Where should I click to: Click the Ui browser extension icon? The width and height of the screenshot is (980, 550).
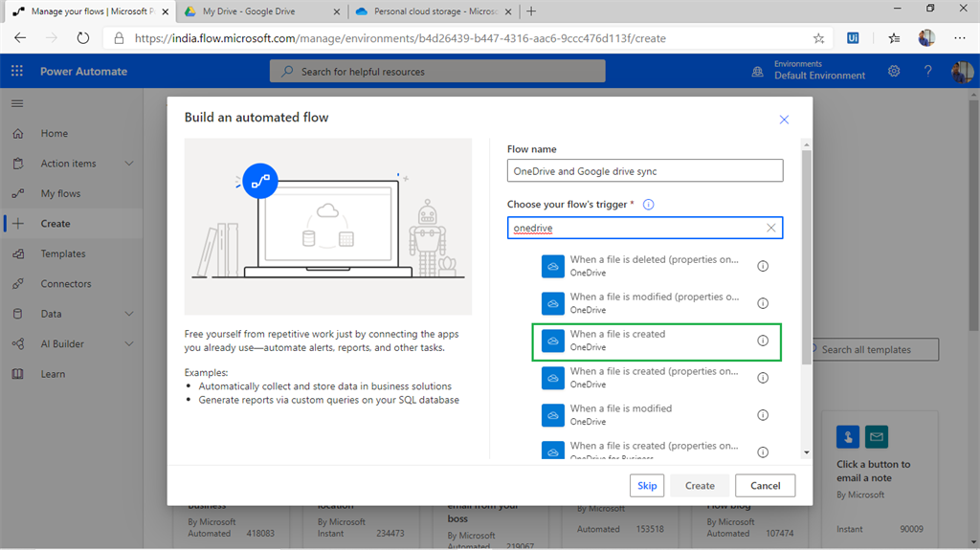coord(853,38)
